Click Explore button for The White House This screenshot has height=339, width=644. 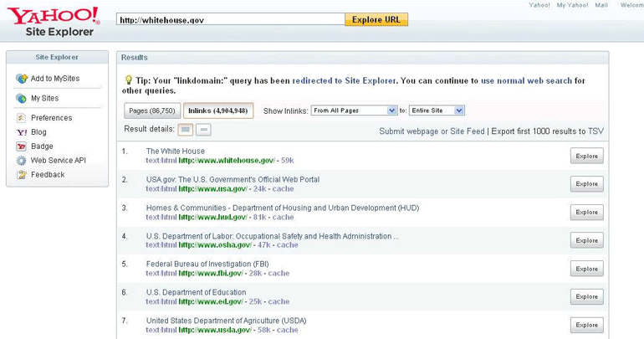[x=587, y=157]
